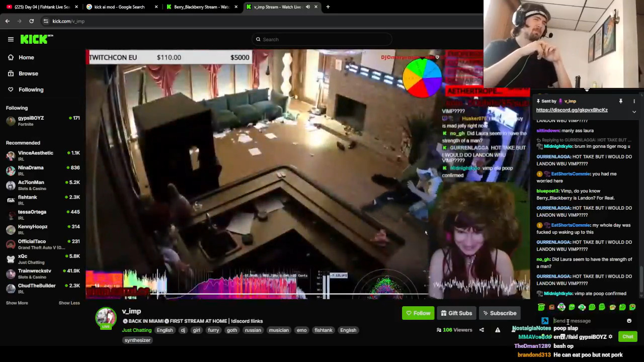The image size is (644, 362).
Task: Open fishtank recommended channel
Action: tap(43, 200)
